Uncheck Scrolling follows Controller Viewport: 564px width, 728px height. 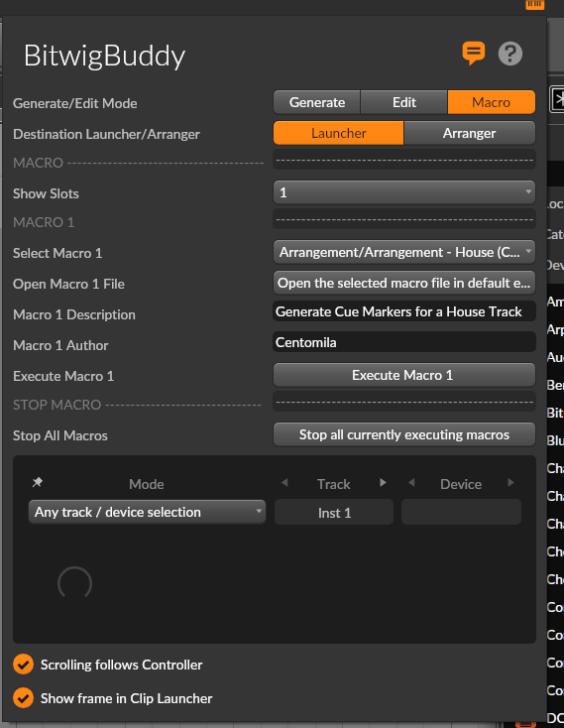point(23,665)
